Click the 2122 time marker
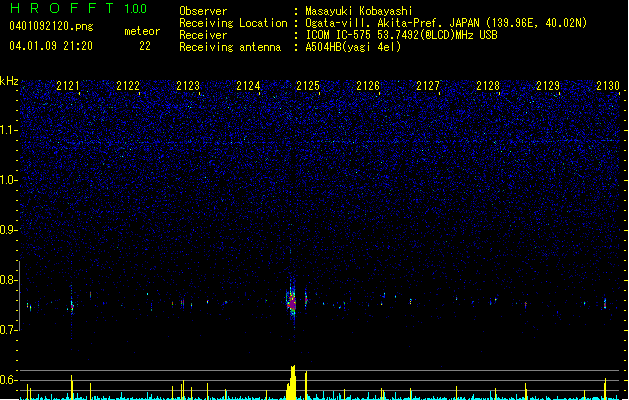Image resolution: width=629 pixels, height=400 pixels. pyautogui.click(x=128, y=86)
